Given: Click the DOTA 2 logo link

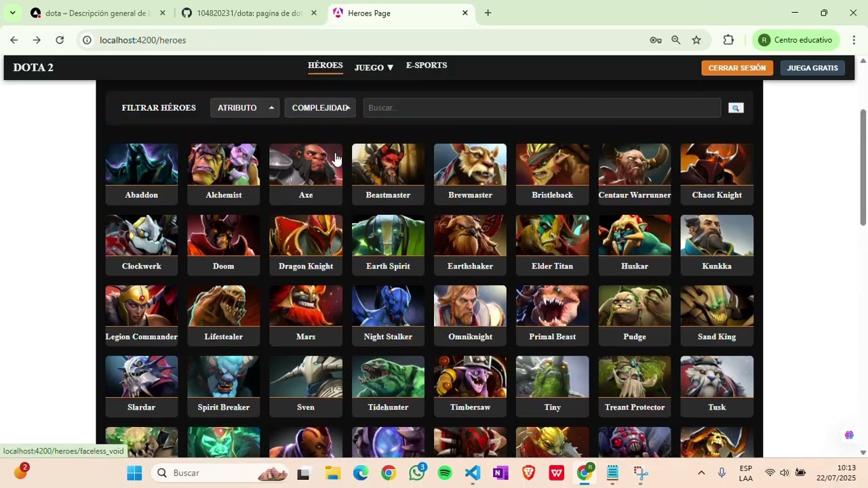Looking at the screenshot, I should (x=33, y=67).
